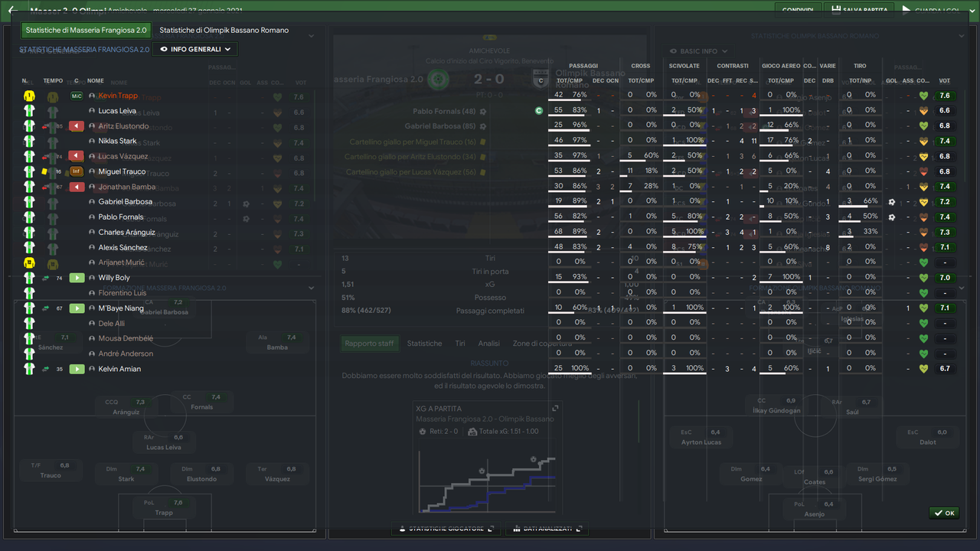Click Jonathan Bamba's red substituted-off icon

point(77,187)
